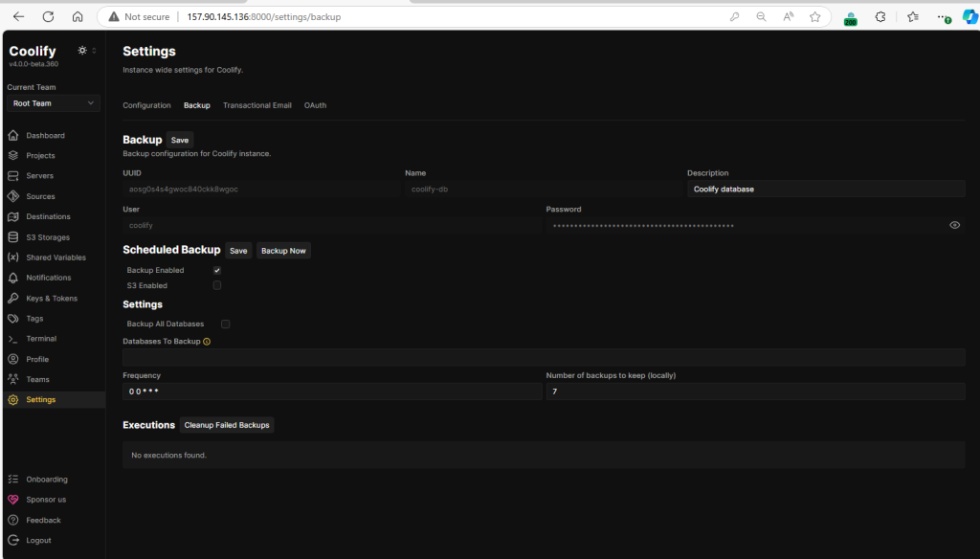Screen dimensions: 980x559
Task: Click the Coolify logo title
Action: pos(33,51)
